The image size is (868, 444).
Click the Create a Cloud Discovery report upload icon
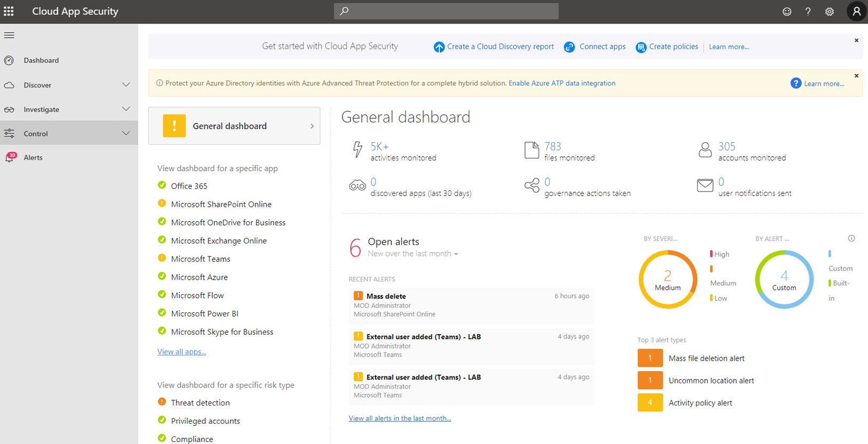coord(439,47)
